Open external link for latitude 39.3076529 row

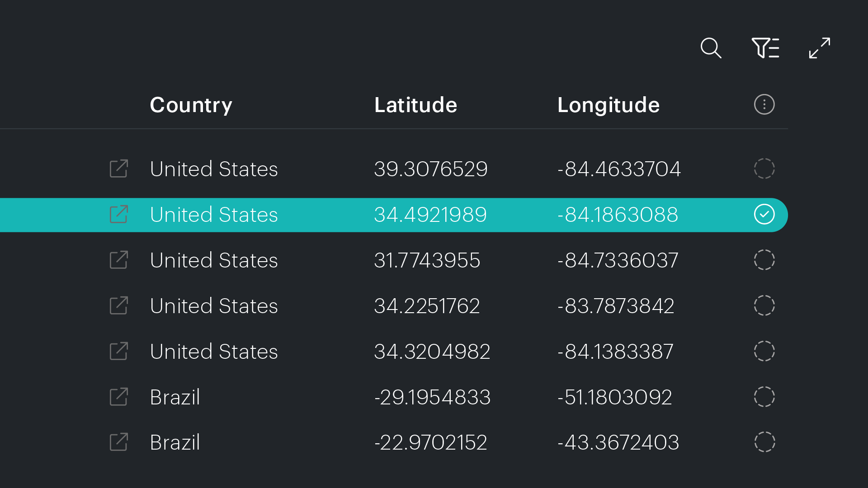[x=119, y=169]
